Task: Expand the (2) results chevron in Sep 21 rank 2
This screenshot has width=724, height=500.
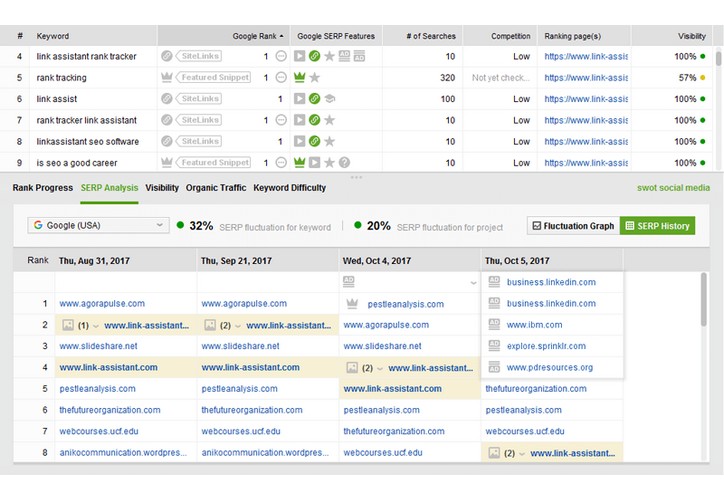Action: 238,325
